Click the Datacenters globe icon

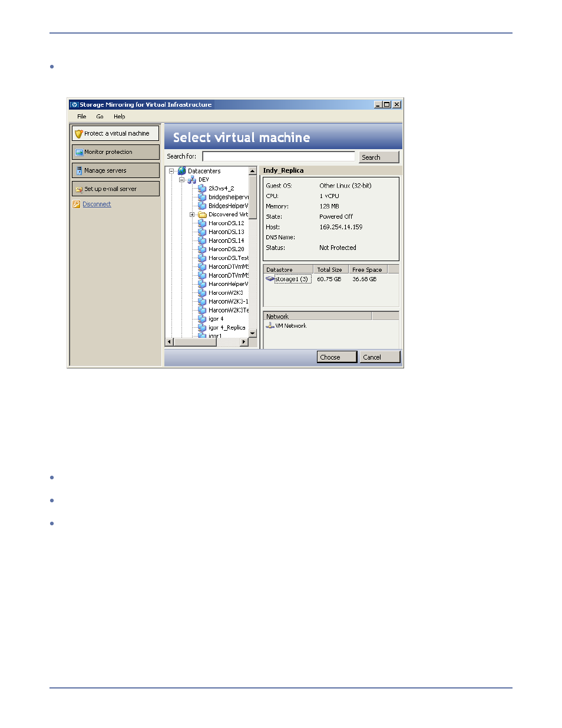182,171
